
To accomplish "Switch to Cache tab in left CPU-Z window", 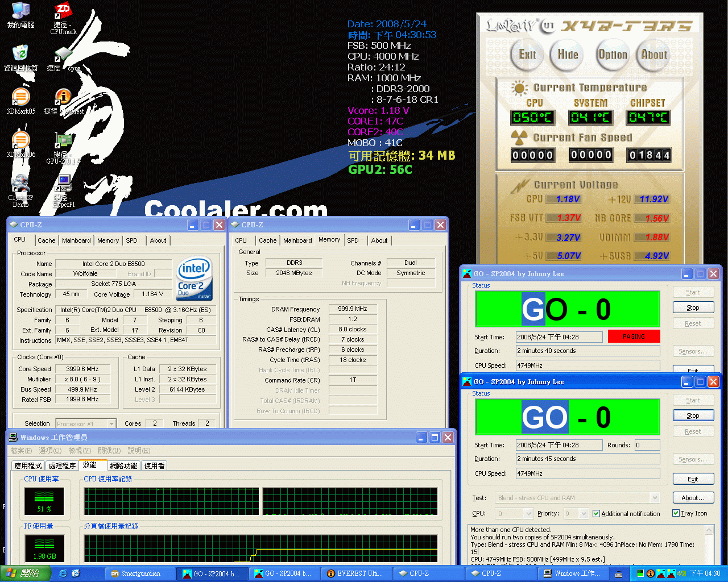I will [x=47, y=240].
